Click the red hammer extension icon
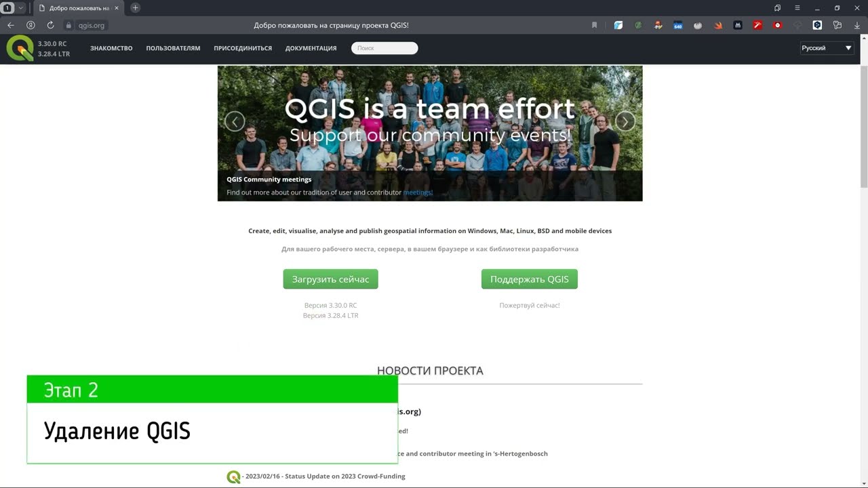This screenshot has height=488, width=868. (x=758, y=25)
